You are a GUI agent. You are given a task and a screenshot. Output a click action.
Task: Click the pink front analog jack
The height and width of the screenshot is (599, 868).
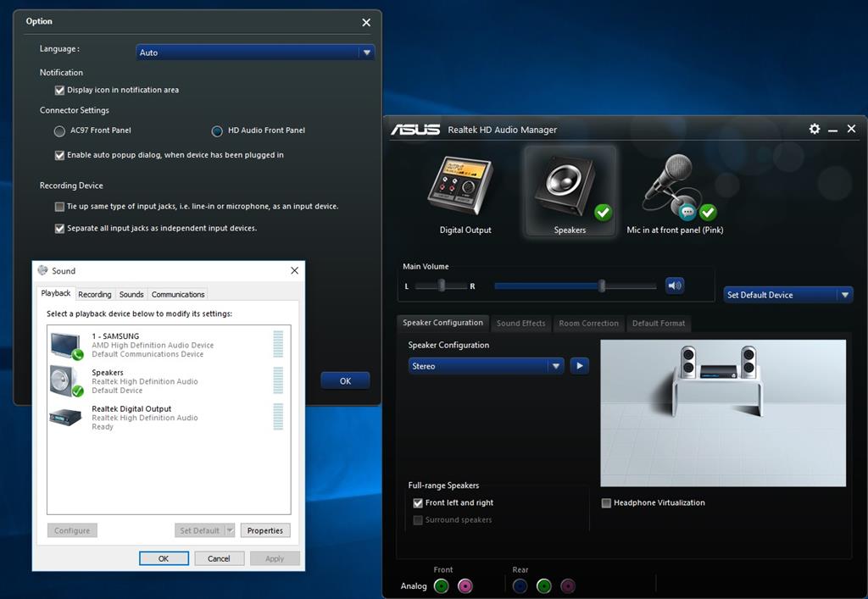pyautogui.click(x=465, y=585)
